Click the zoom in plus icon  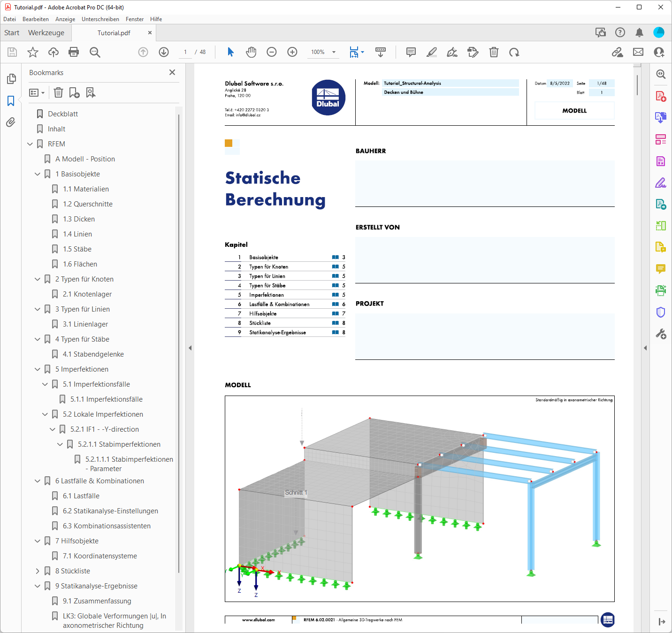point(292,52)
